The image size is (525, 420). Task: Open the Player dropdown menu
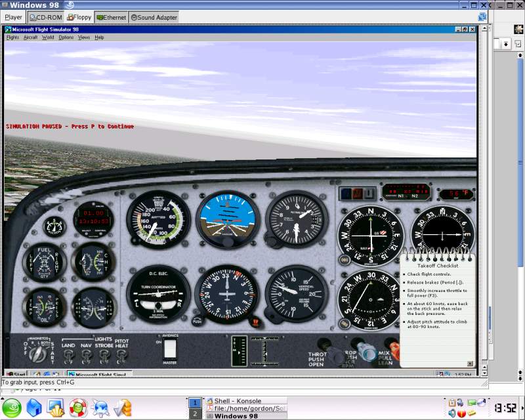tap(14, 17)
